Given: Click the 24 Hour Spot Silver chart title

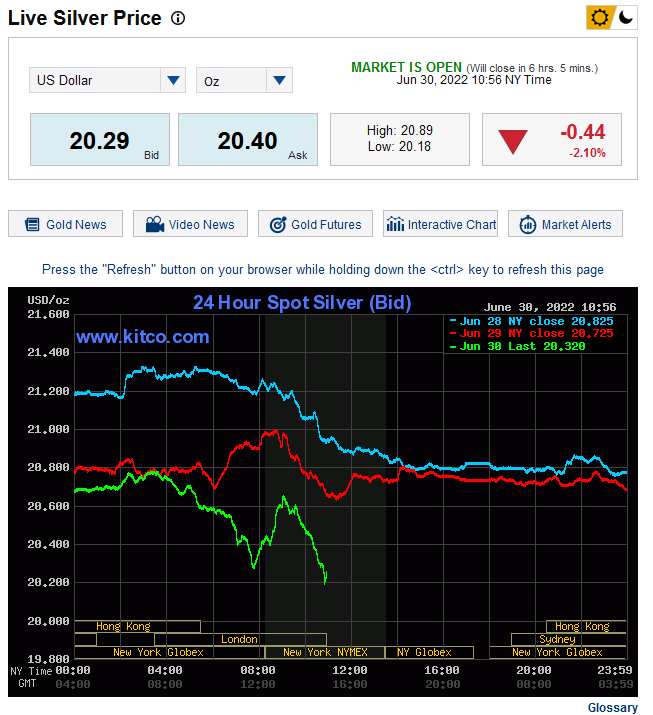Looking at the screenshot, I should coord(302,302).
